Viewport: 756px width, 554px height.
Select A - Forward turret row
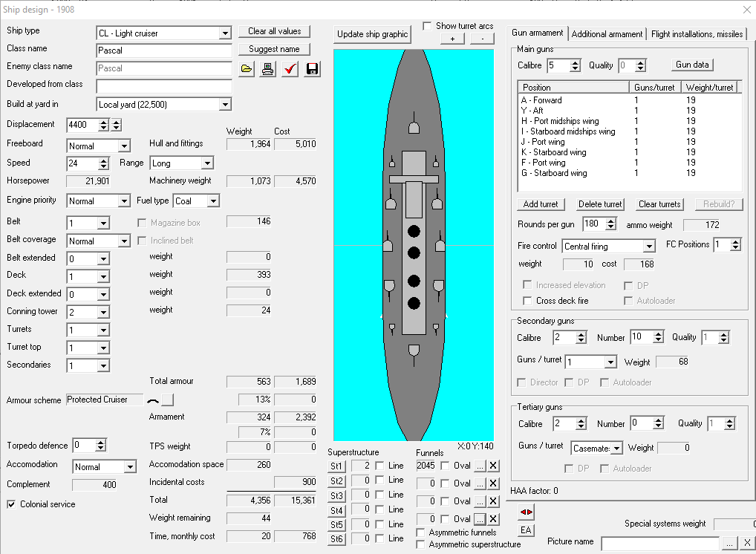point(629,100)
